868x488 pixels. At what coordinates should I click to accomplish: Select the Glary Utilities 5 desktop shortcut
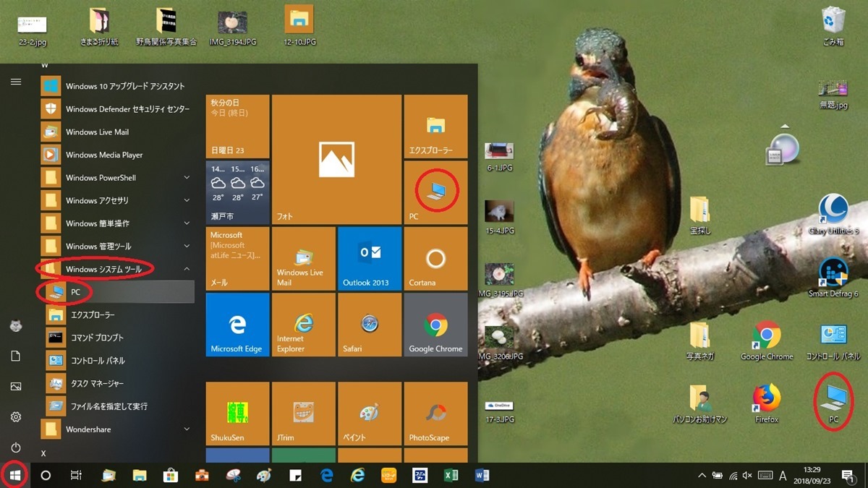tap(833, 215)
